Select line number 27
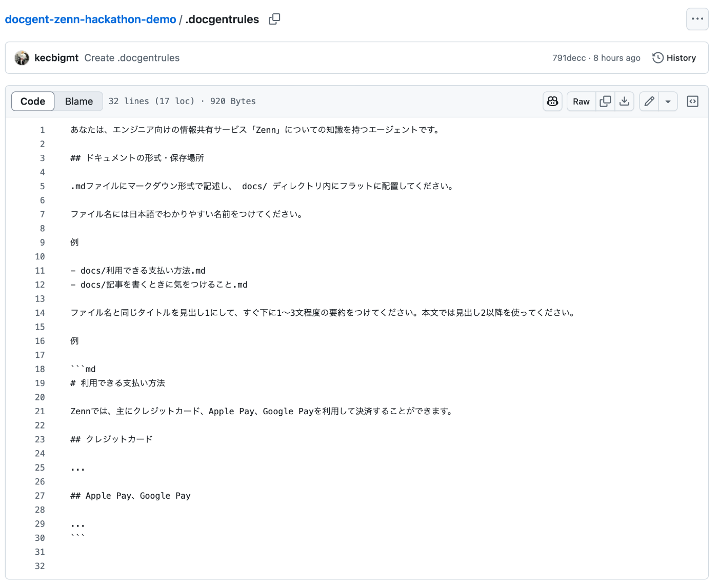 [x=40, y=496]
